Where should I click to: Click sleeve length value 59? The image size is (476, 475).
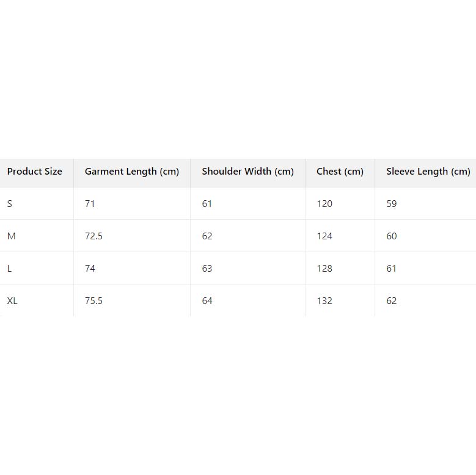pyautogui.click(x=392, y=204)
